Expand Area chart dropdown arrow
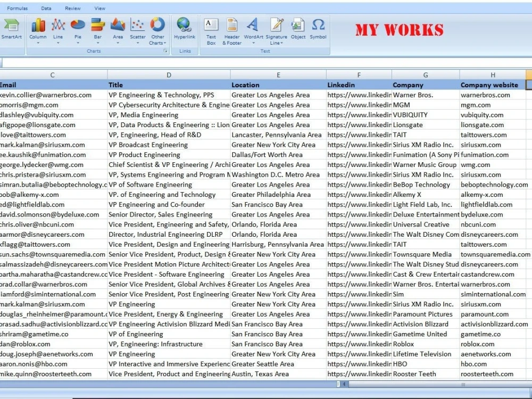Image resolution: width=532 pixels, height=399 pixels. pos(118,43)
